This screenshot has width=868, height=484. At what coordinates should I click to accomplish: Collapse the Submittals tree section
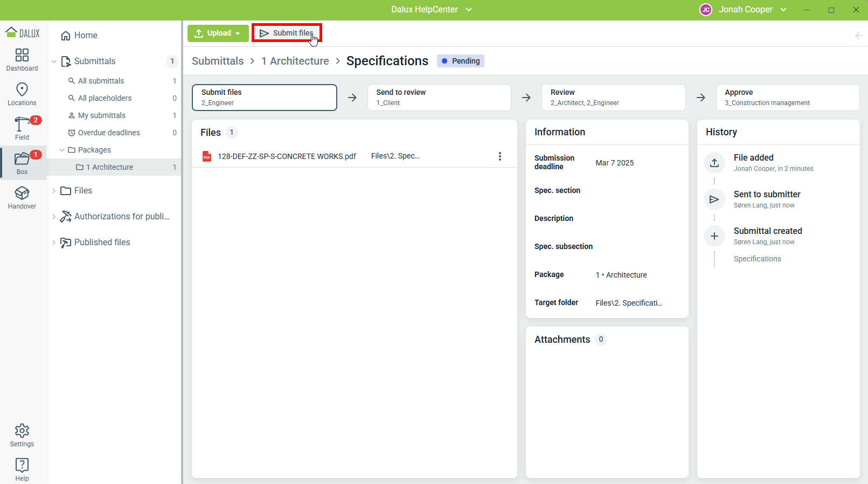tap(54, 61)
